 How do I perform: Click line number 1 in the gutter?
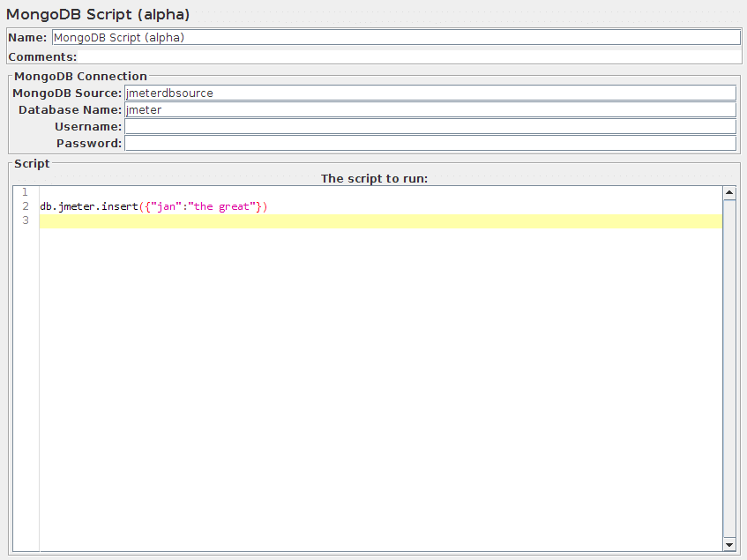tap(25, 191)
